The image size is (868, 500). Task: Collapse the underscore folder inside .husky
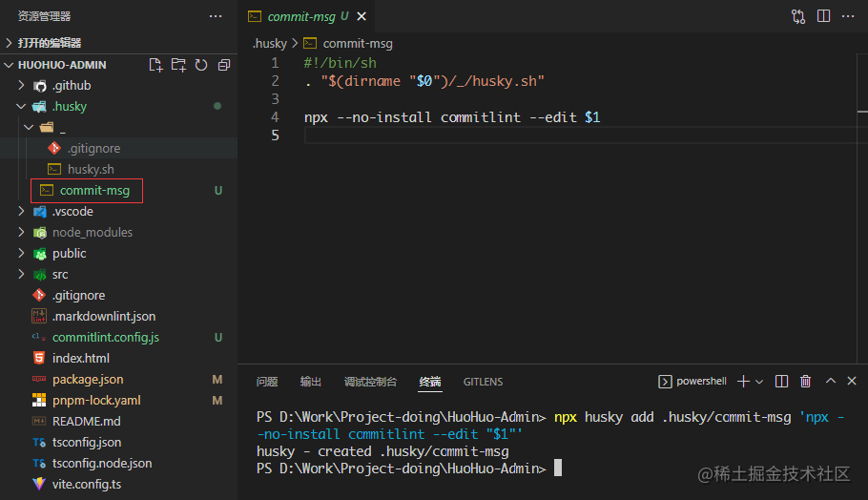point(118,127)
